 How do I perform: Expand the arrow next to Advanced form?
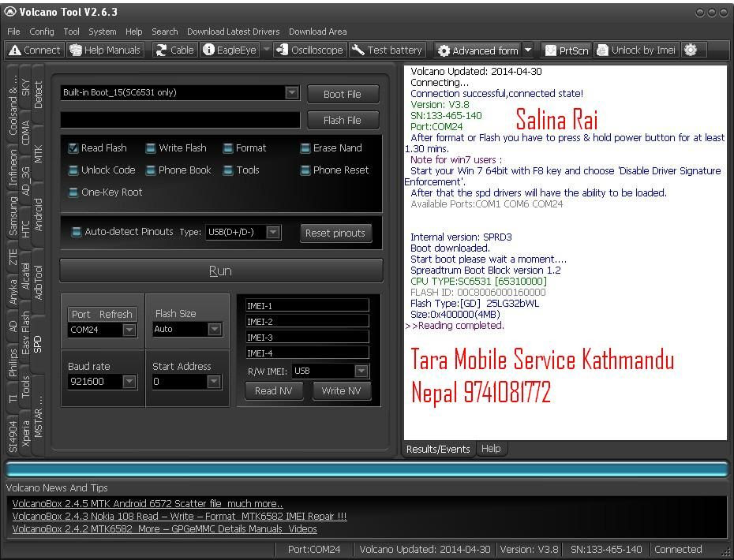pyautogui.click(x=527, y=50)
